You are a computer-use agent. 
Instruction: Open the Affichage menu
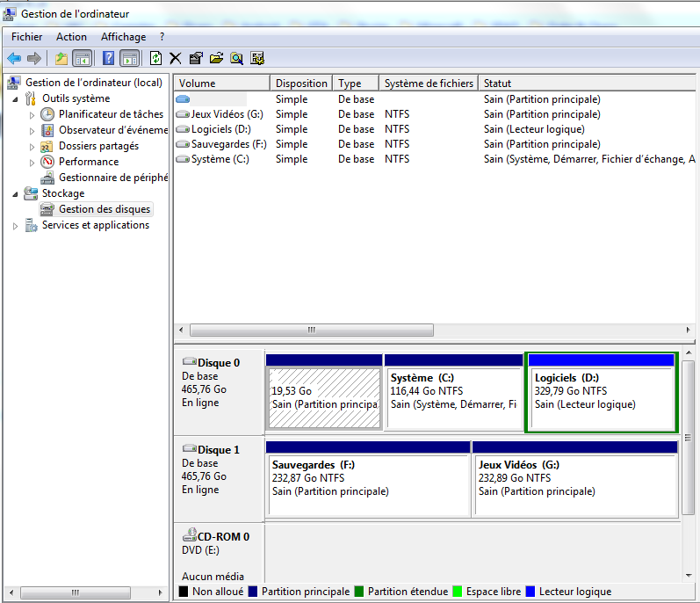coord(123,37)
